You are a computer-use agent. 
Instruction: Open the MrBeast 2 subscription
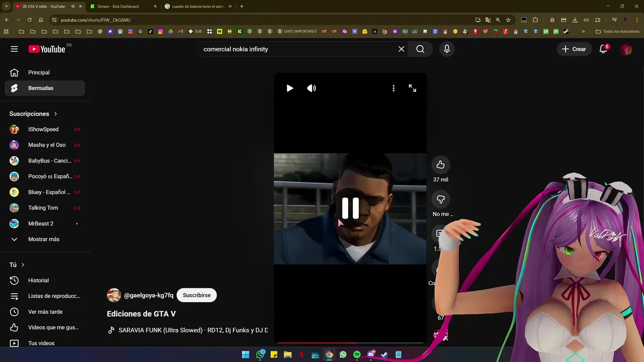click(45, 223)
